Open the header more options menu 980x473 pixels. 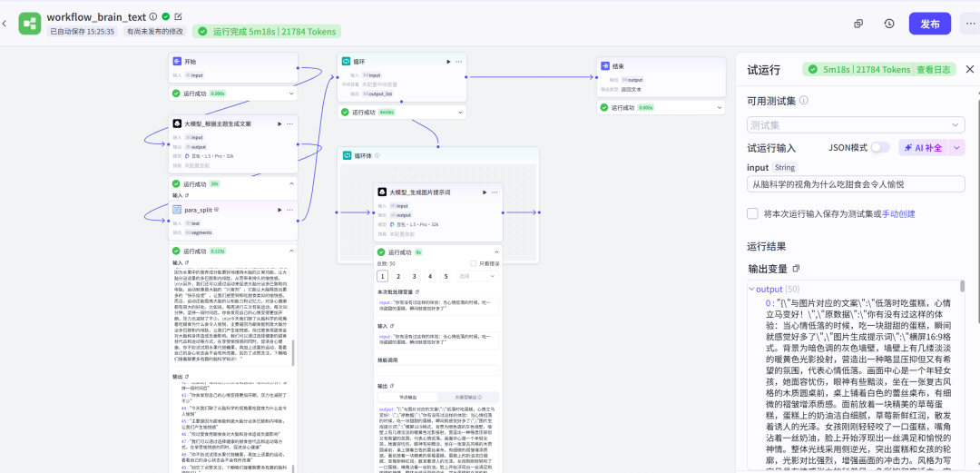click(968, 24)
